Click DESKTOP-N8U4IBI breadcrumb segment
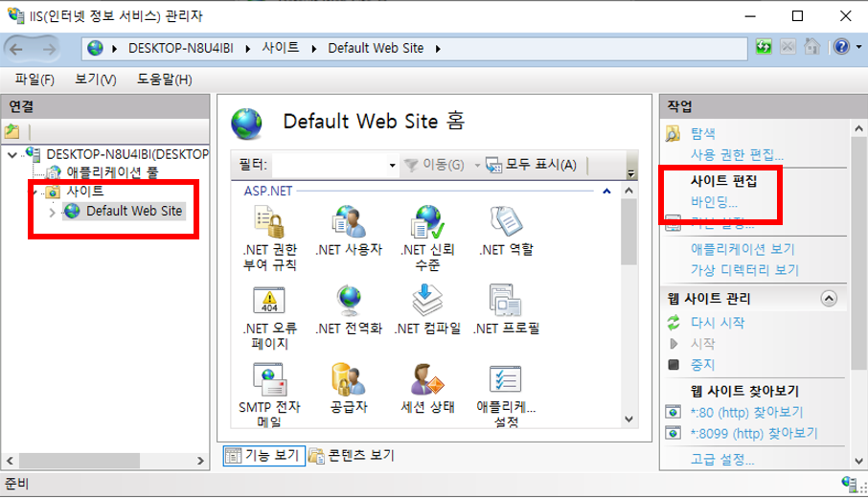 [x=180, y=48]
